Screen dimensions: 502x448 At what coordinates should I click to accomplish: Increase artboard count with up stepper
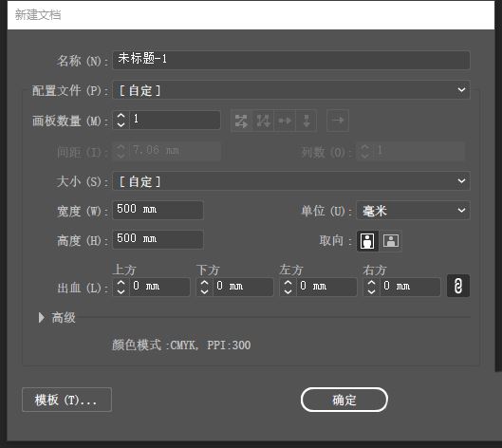click(121, 116)
